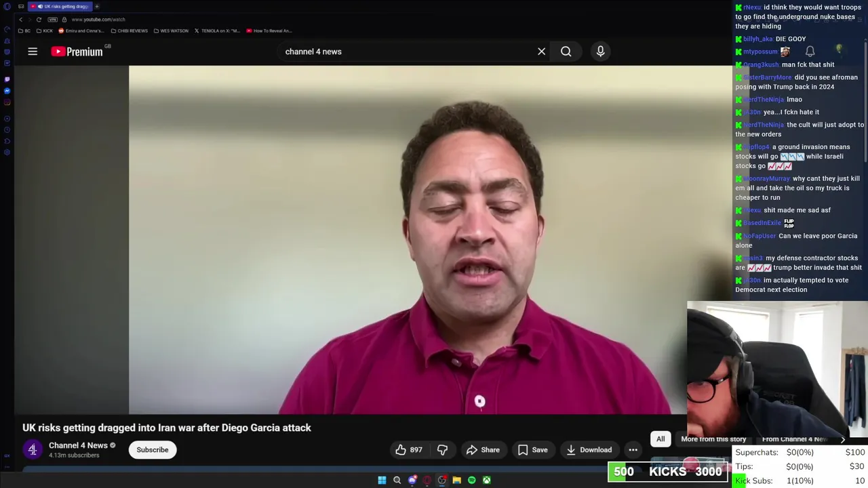Click the 'Tips:' goal row
This screenshot has width=868, height=488.
[x=800, y=466]
